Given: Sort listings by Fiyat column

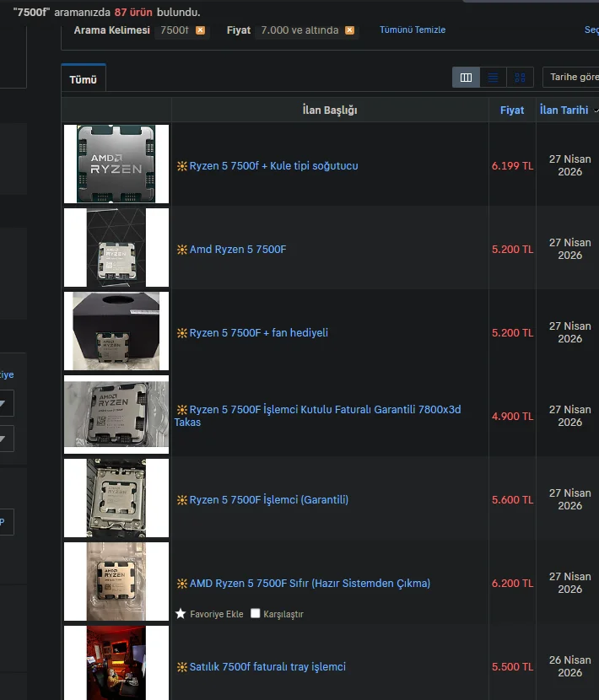Looking at the screenshot, I should coord(512,110).
